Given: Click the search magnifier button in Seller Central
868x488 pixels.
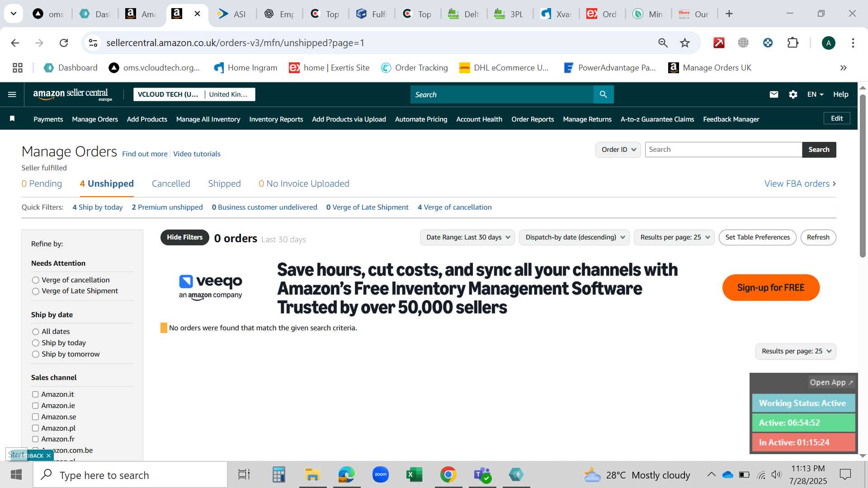Looking at the screenshot, I should click(x=603, y=94).
